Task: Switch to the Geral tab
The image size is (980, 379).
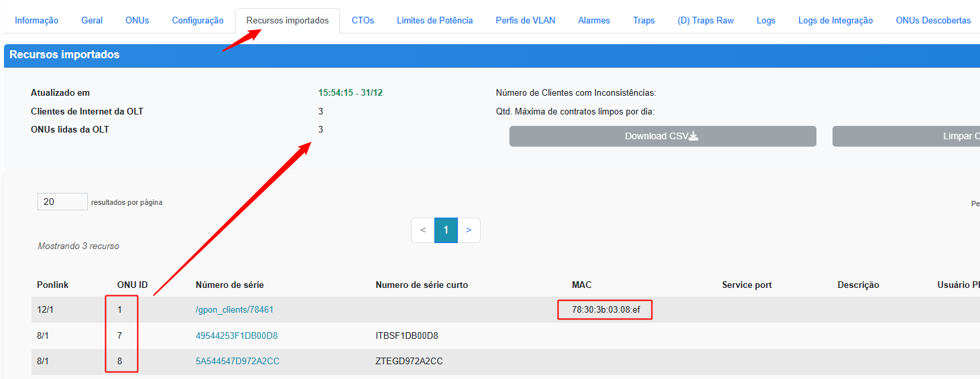Action: pos(92,20)
